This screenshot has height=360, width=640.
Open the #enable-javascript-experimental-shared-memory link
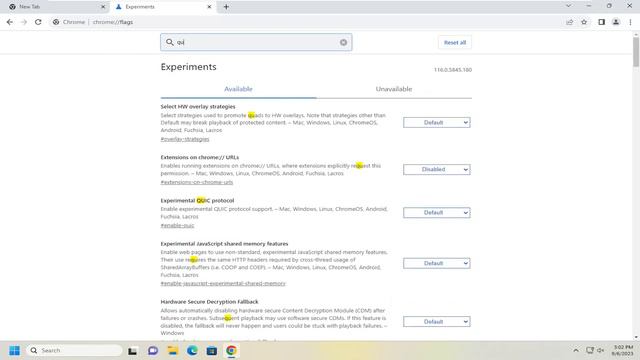coord(223,283)
